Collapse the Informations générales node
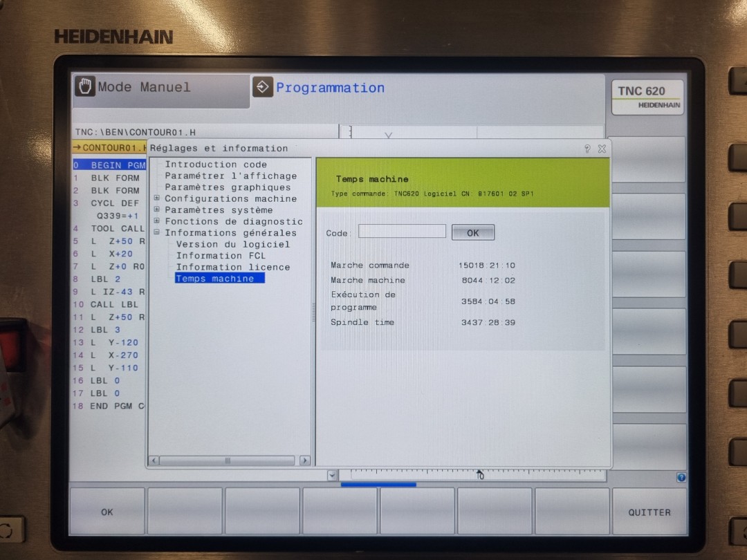Screen dimensions: 747x560 click(x=157, y=232)
